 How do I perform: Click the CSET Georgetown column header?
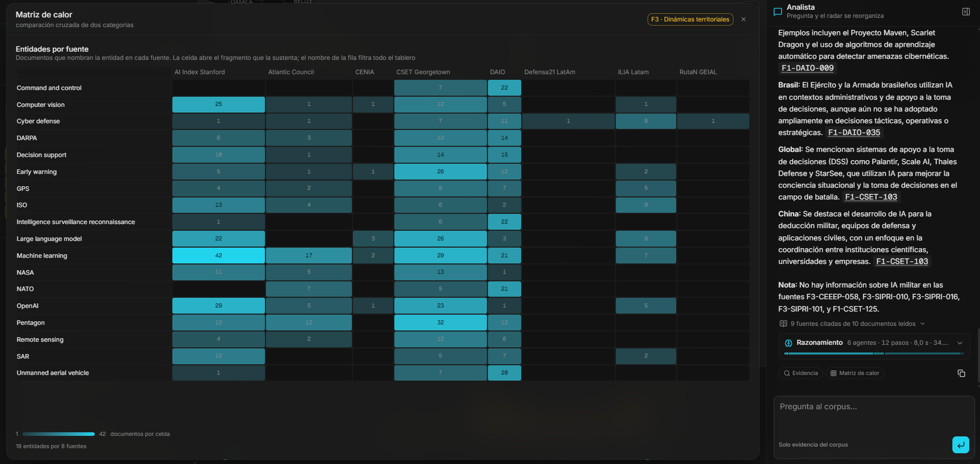click(x=423, y=72)
